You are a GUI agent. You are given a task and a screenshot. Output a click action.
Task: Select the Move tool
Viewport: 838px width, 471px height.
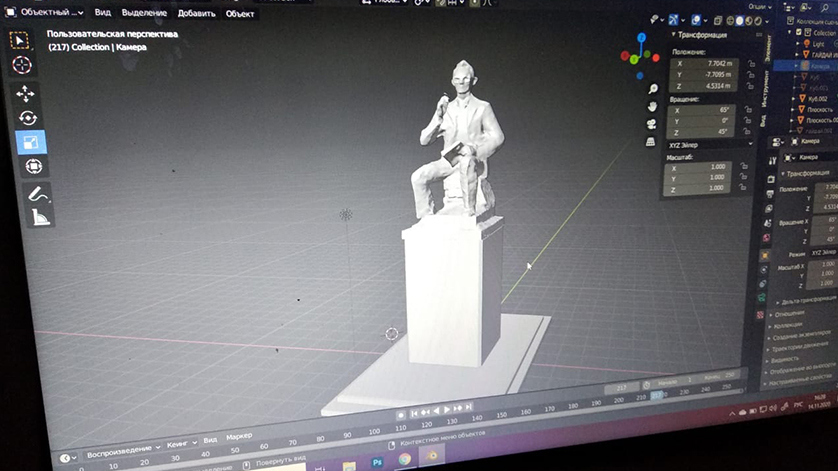tap(25, 93)
